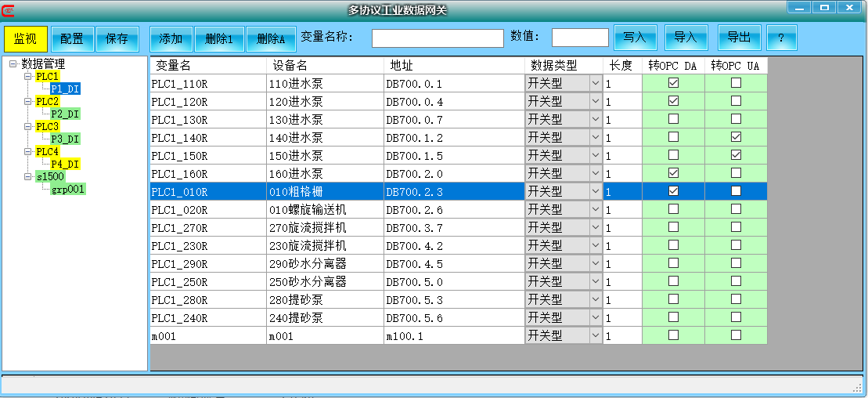Viewport: 868px width, 398px height.
Task: Uncheck 转OPC DA for PLC1_110R
Action: [673, 83]
